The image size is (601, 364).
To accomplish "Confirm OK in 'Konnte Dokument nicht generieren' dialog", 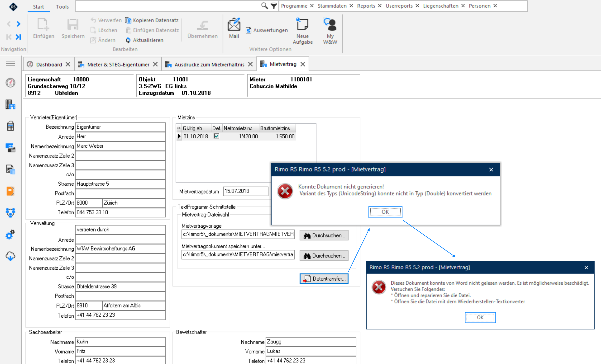I will (385, 212).
